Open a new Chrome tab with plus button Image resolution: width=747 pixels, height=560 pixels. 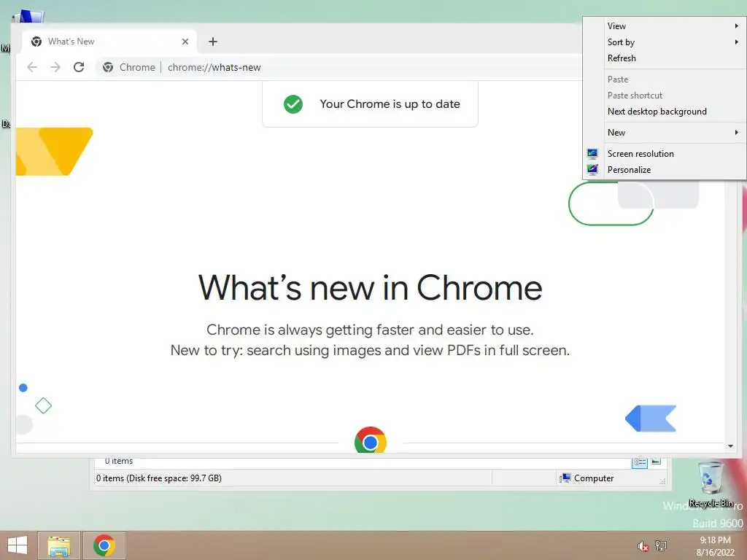(x=213, y=42)
